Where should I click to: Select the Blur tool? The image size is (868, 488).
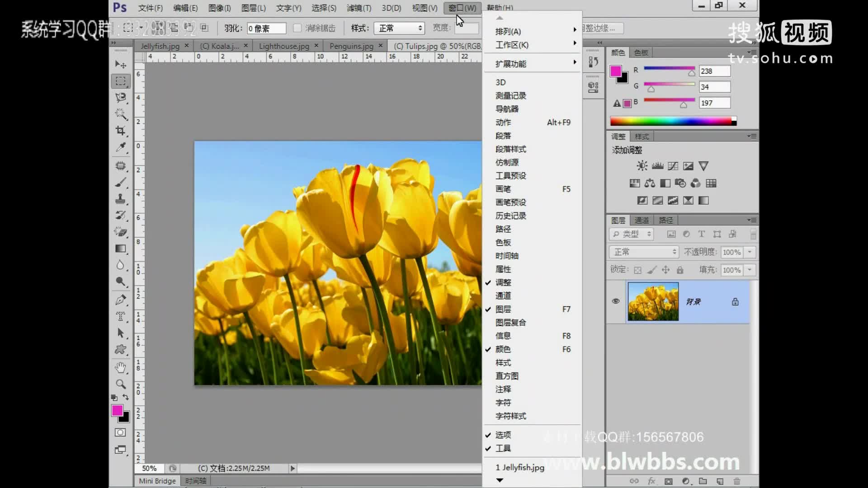tap(120, 265)
